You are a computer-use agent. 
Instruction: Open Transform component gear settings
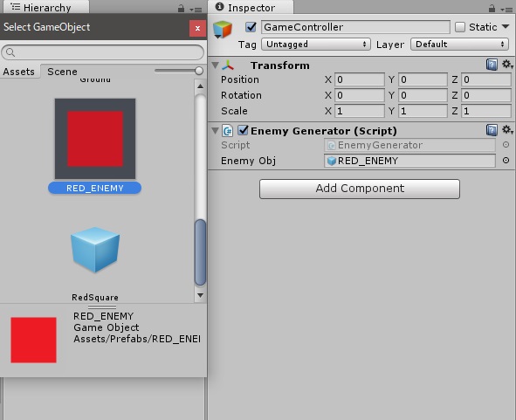tap(507, 65)
